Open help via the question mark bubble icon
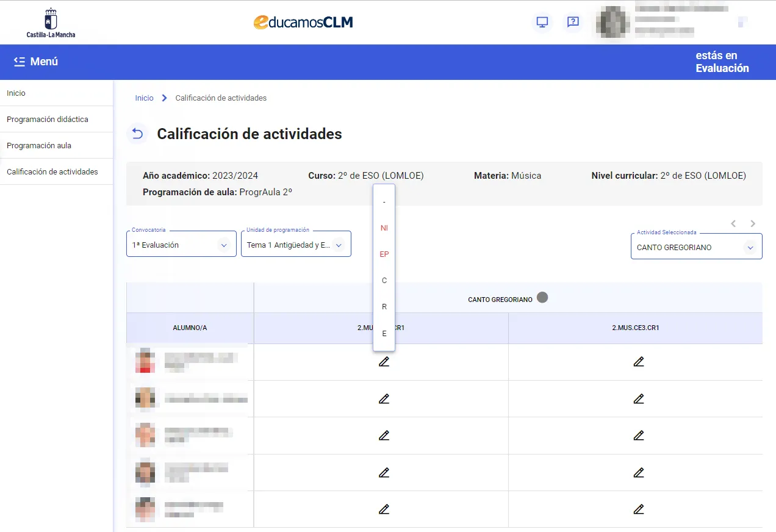Image resolution: width=776 pixels, height=532 pixels. [x=572, y=22]
